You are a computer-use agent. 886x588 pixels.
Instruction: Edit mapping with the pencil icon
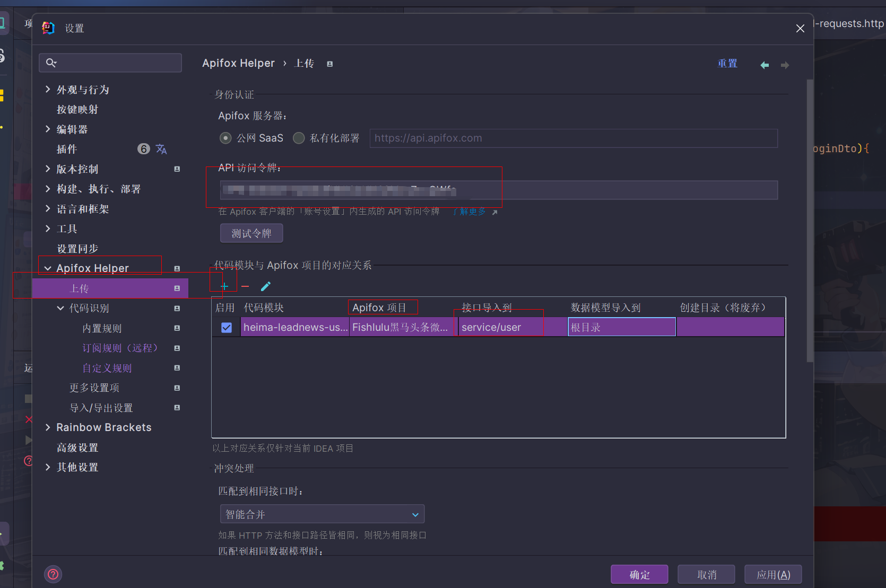[x=266, y=286]
